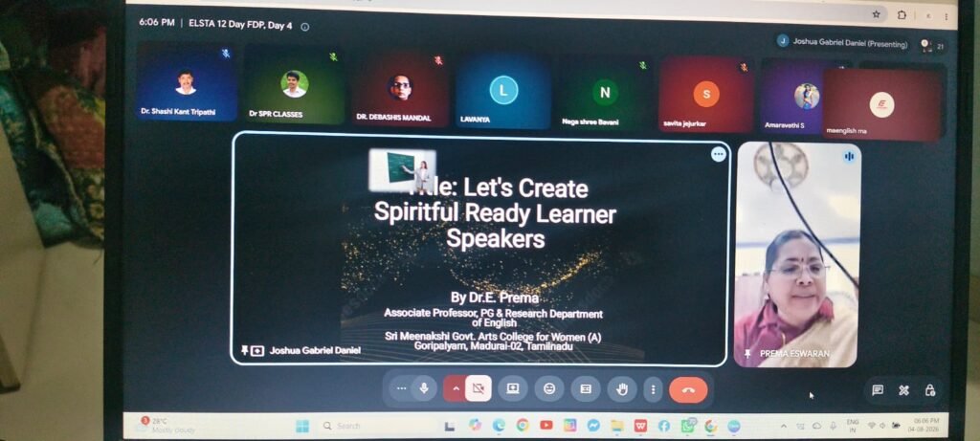Screen dimensions: 980x441
Task: Select Amaravathi S participant tile
Action: 791,96
